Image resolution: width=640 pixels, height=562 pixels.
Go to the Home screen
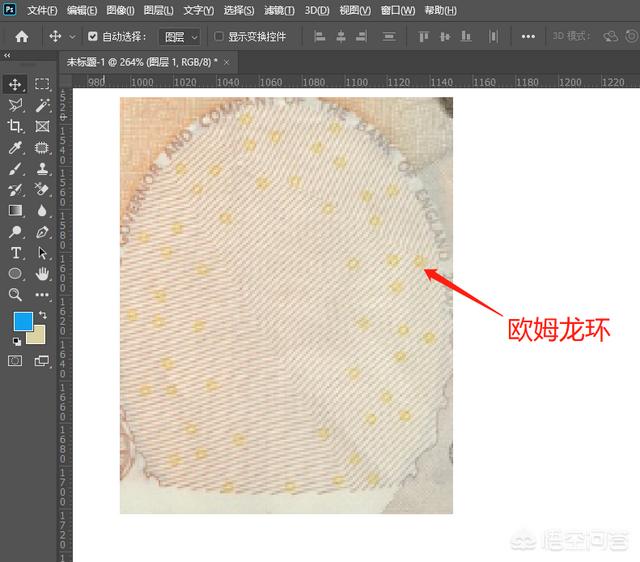[22, 37]
